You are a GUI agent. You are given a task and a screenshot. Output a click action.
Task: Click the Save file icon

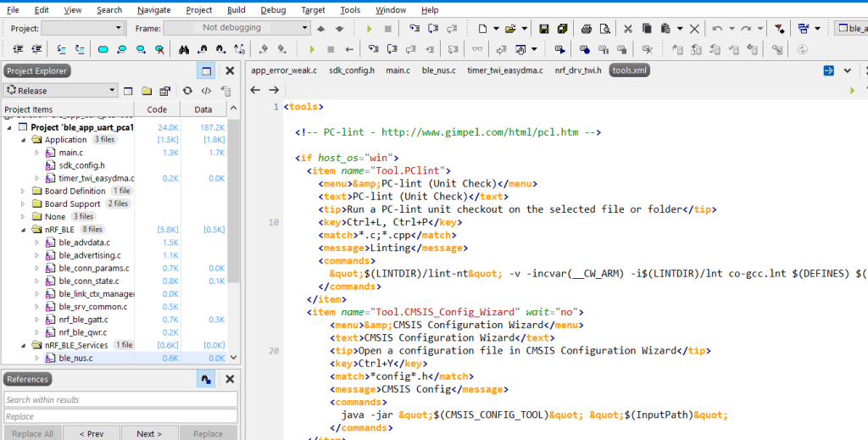543,28
